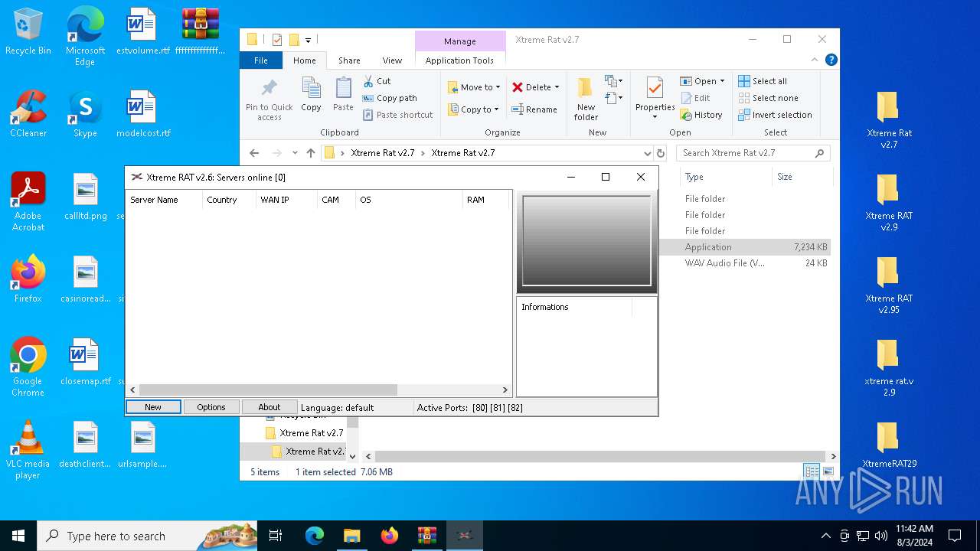The height and width of the screenshot is (551, 980).
Task: Click the Rename command
Action: [534, 109]
